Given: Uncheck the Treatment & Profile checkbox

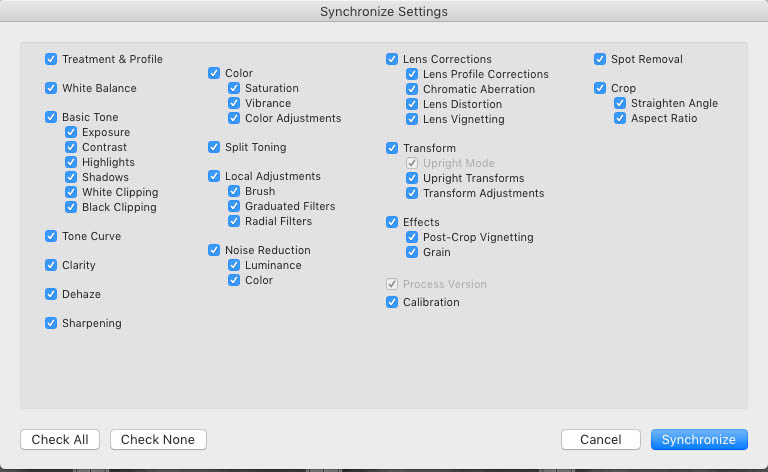Looking at the screenshot, I should 51,59.
